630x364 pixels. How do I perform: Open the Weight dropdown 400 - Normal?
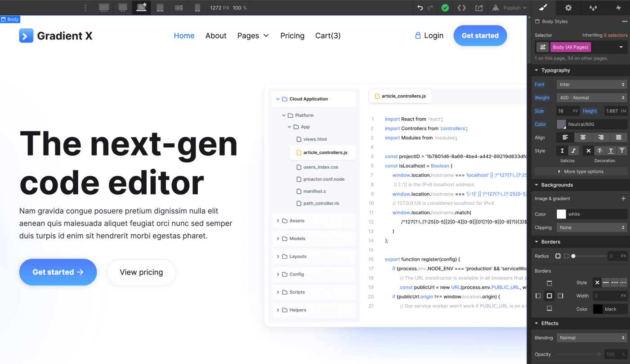(592, 98)
